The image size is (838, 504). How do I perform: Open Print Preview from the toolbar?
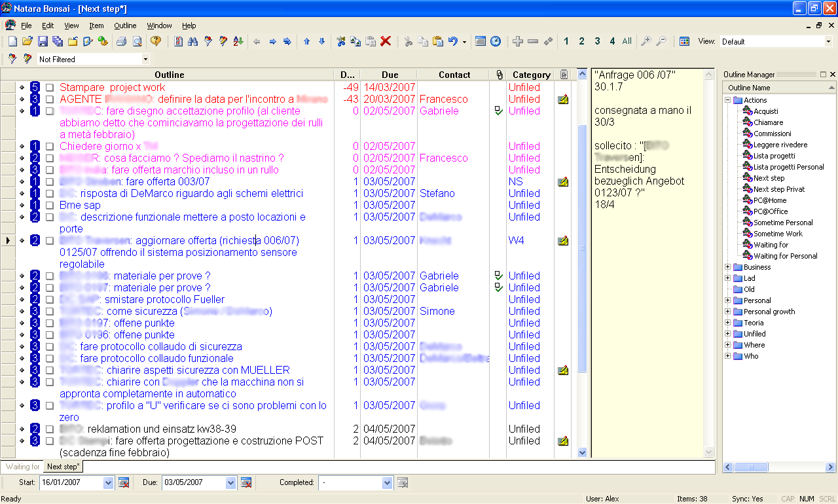point(137,41)
